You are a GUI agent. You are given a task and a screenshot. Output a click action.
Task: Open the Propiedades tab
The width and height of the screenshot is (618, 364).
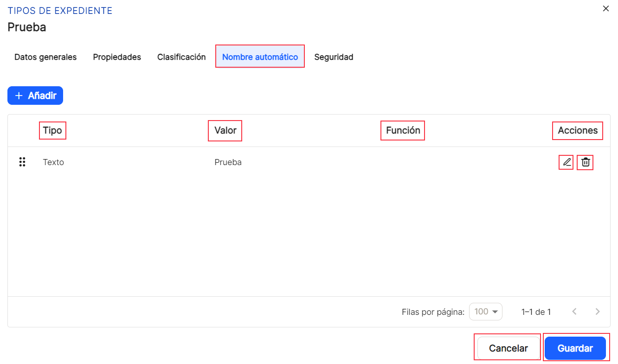117,57
